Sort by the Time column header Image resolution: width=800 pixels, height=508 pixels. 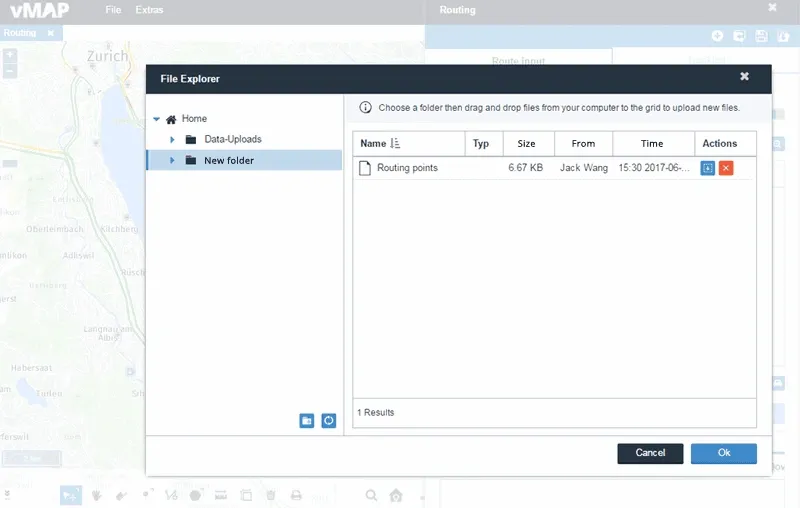click(x=653, y=143)
